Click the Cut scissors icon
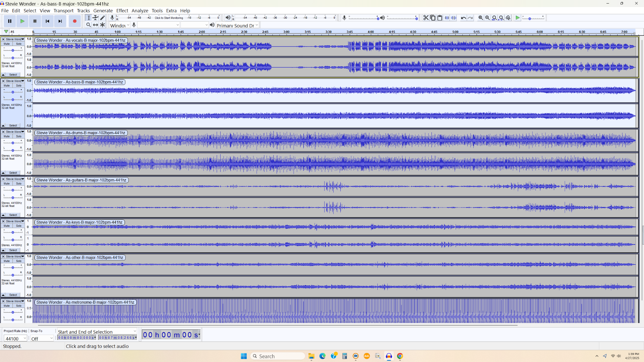Viewport: 644px width, 362px height. 426,18
